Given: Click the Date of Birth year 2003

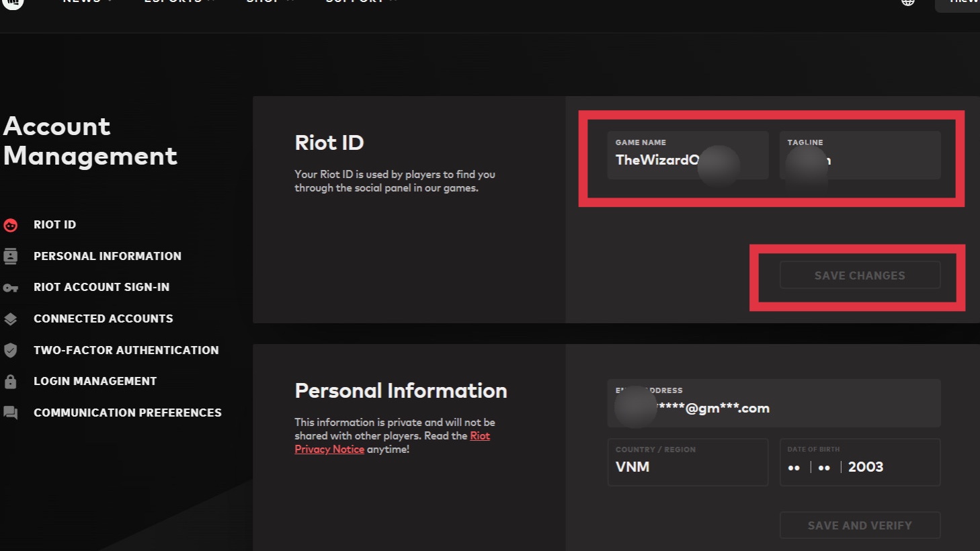Looking at the screenshot, I should pyautogui.click(x=866, y=467).
